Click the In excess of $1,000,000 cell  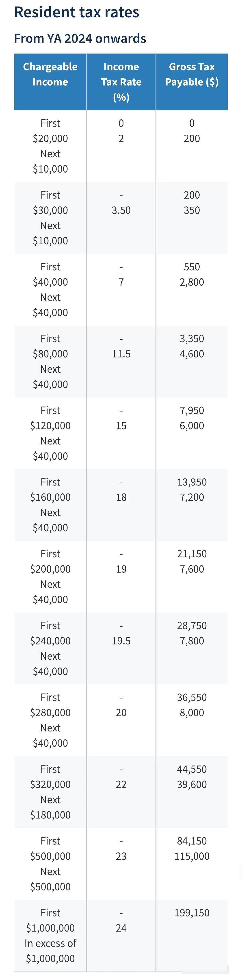50,951
